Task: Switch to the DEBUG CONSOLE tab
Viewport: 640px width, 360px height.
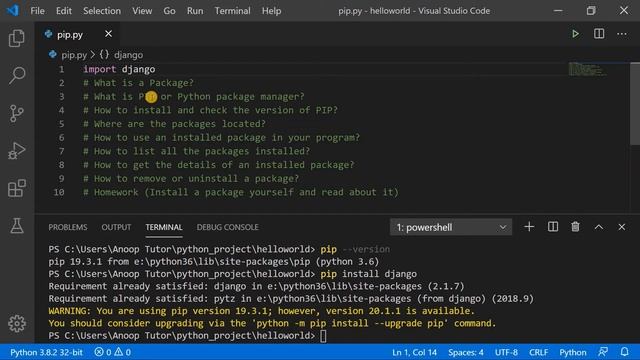Action: (227, 227)
